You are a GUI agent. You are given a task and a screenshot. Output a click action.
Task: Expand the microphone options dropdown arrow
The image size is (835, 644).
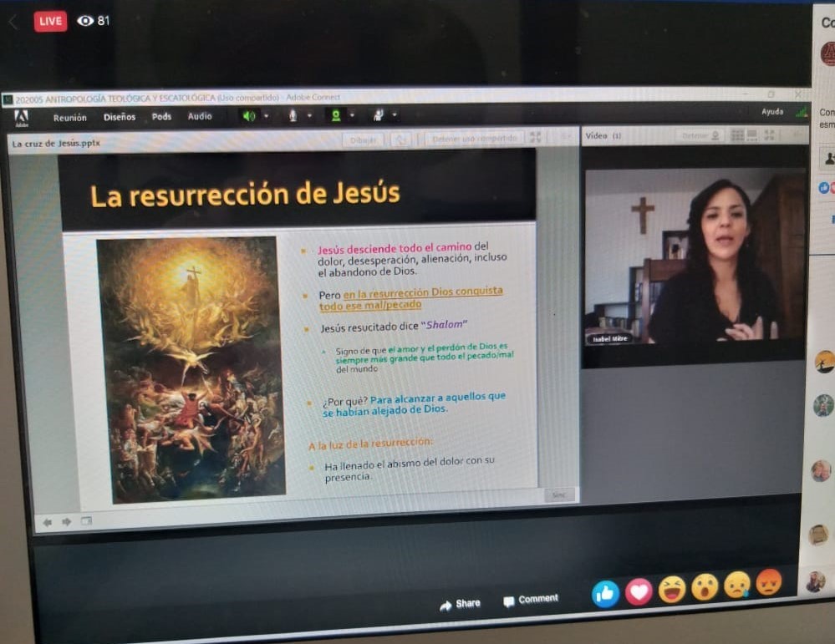(x=309, y=115)
